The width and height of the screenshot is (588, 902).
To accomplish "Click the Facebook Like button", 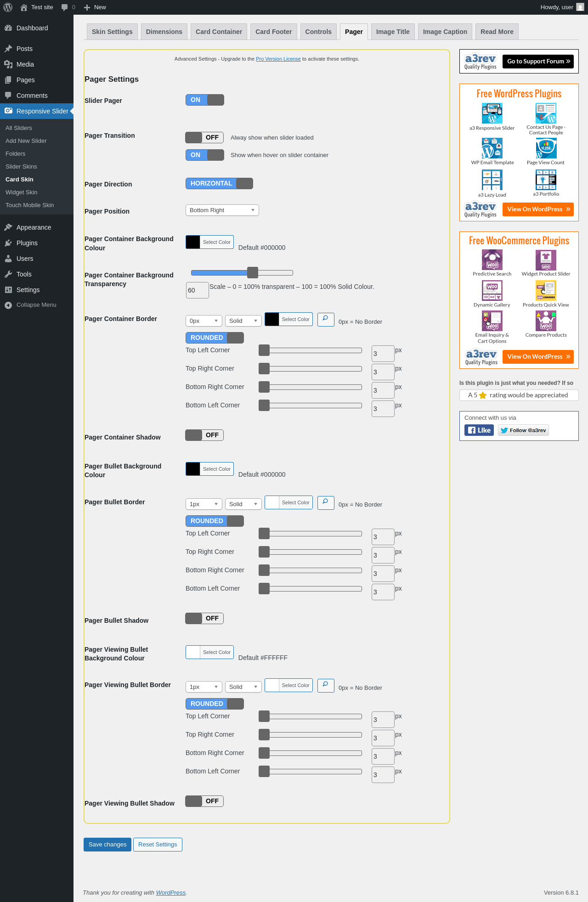I will coord(479,430).
